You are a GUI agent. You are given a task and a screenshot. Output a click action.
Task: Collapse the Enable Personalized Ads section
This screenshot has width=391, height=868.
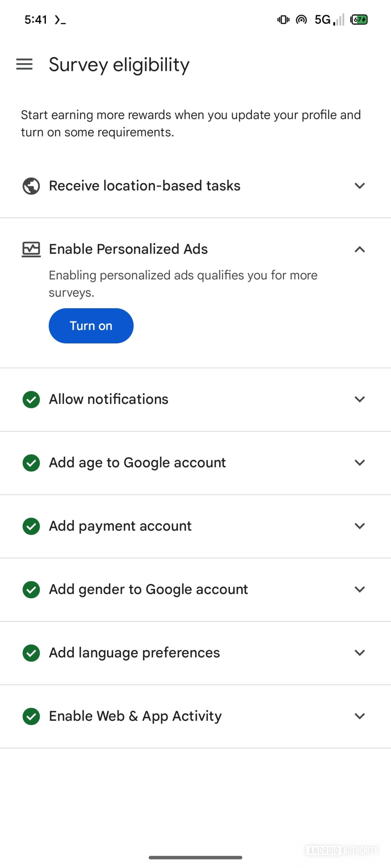(x=359, y=250)
